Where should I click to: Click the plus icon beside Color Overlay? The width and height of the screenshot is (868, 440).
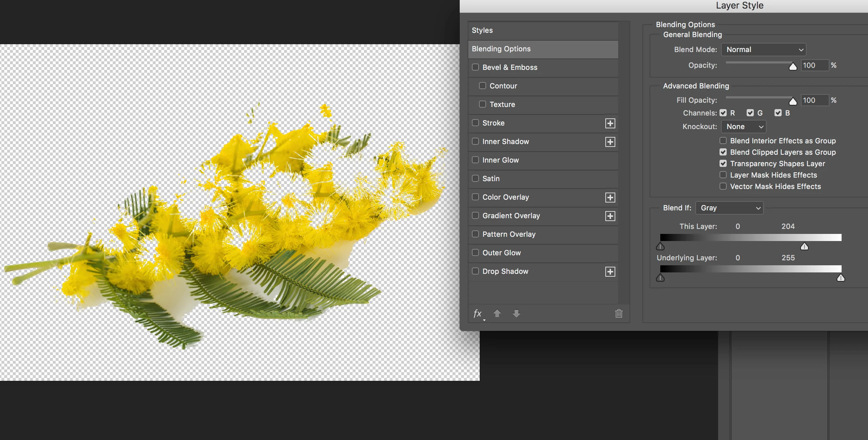610,198
